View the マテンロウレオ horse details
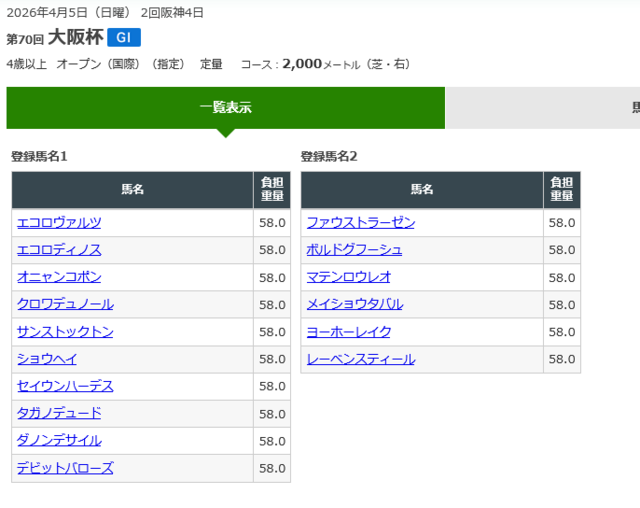Viewport: 640px width, 508px height. click(348, 277)
